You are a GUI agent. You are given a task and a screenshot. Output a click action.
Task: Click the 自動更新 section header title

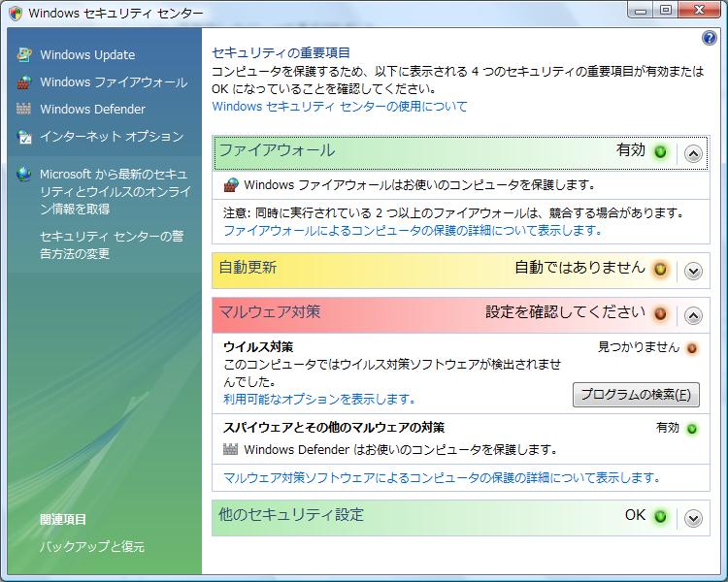[x=248, y=268]
